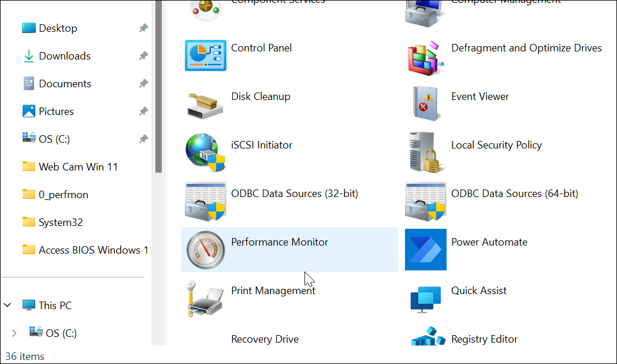Click the Power Automate blue icon
Image resolution: width=617 pixels, height=364 pixels.
click(x=426, y=250)
